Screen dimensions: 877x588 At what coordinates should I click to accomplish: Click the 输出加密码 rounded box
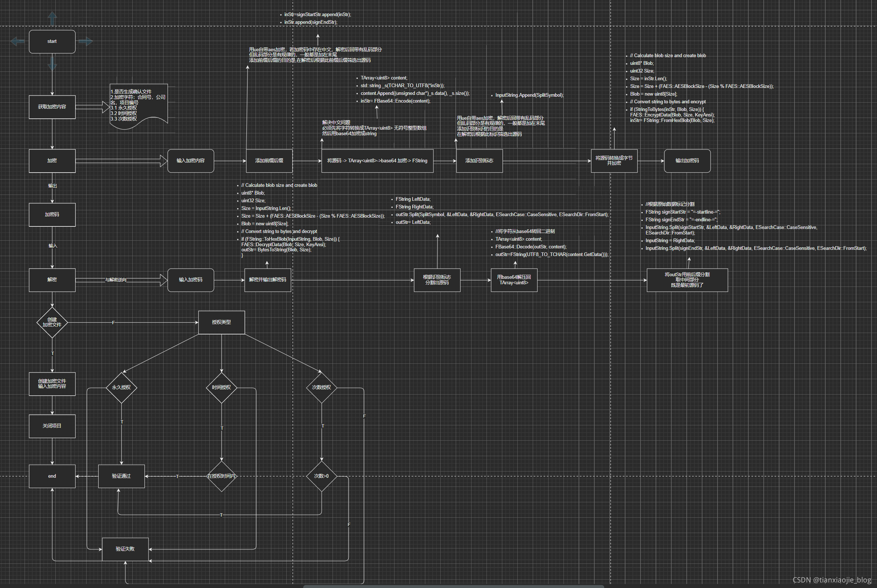click(x=687, y=161)
